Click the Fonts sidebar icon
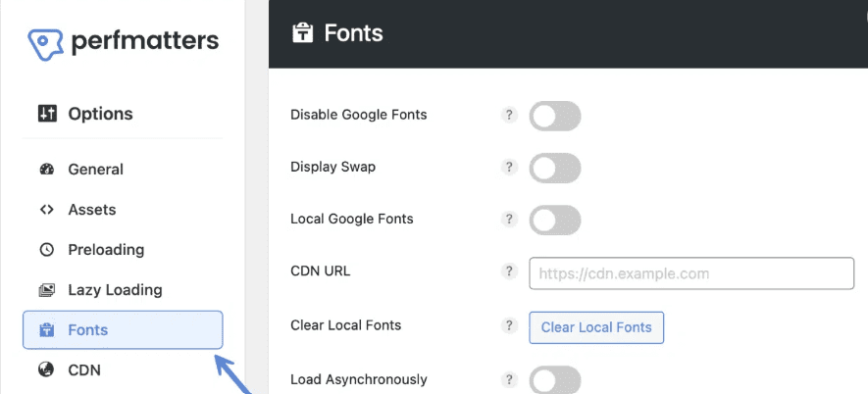Screen dimensions: 868x394 click(x=47, y=330)
